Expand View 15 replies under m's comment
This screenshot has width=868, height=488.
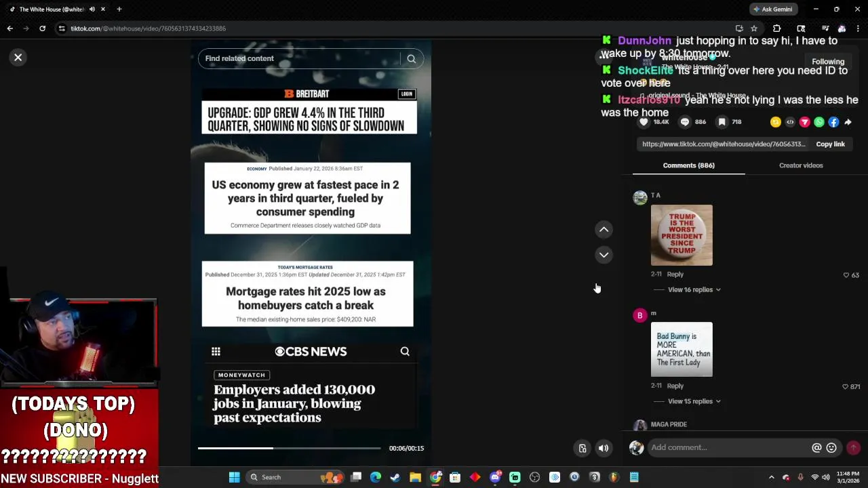pyautogui.click(x=694, y=401)
